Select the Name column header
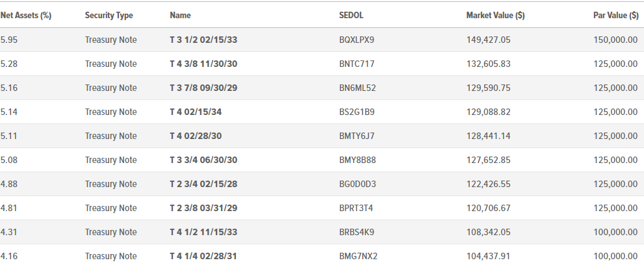 tap(180, 16)
